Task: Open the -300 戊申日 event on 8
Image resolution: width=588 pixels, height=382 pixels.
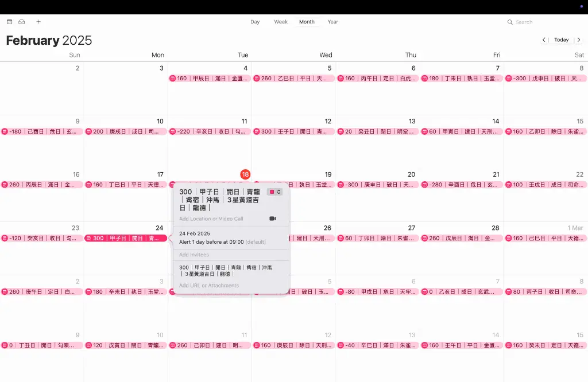Action: click(x=546, y=78)
